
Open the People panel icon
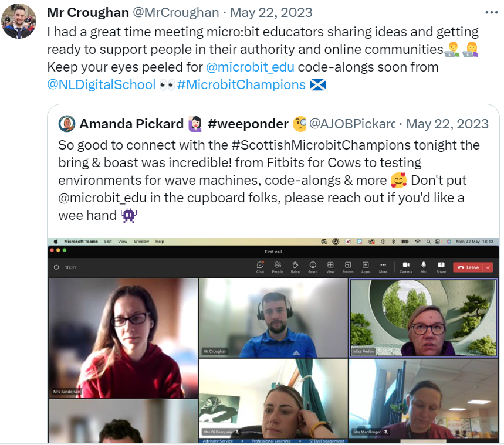pyautogui.click(x=278, y=267)
